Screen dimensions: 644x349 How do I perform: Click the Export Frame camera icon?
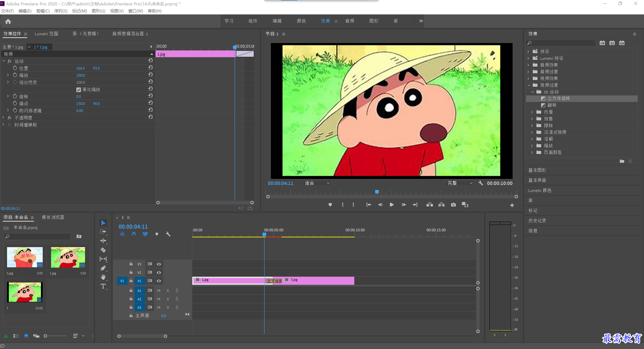coord(453,204)
